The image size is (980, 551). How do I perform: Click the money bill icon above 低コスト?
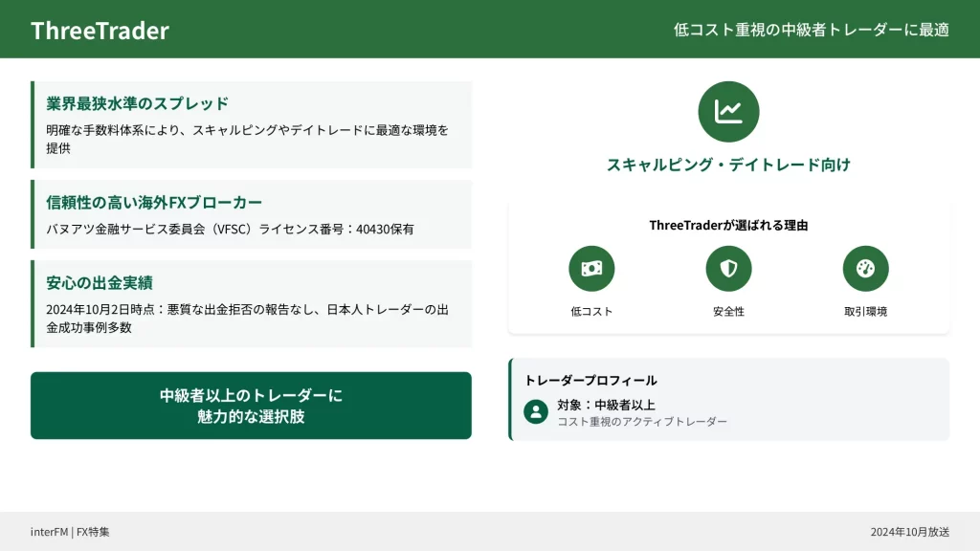coord(591,269)
